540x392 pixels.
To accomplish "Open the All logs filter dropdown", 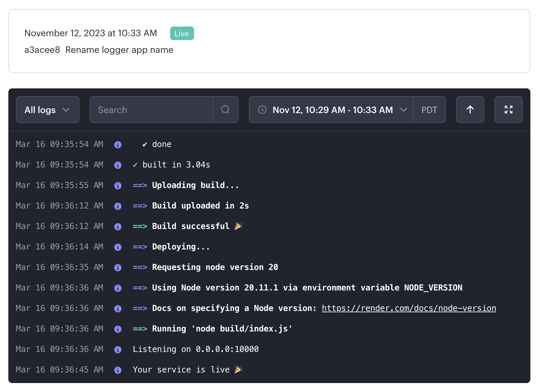I will (x=47, y=110).
